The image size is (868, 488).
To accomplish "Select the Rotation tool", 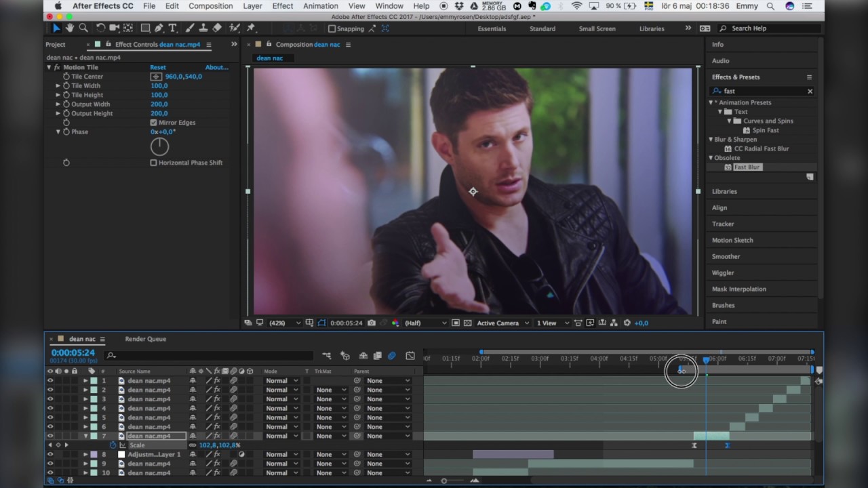I will (100, 28).
